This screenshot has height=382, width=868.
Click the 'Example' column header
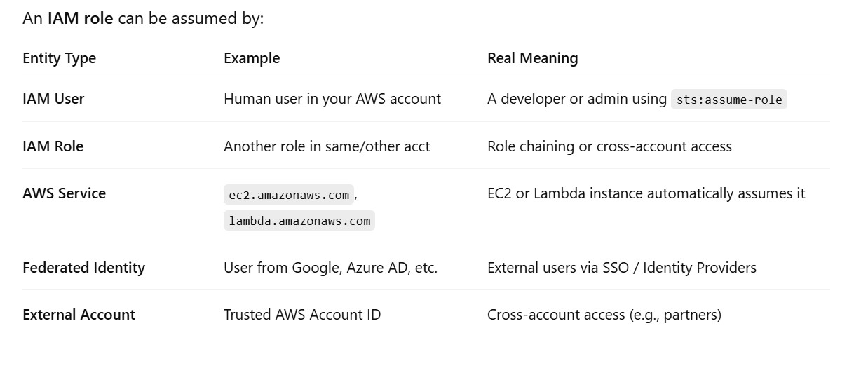tap(252, 58)
